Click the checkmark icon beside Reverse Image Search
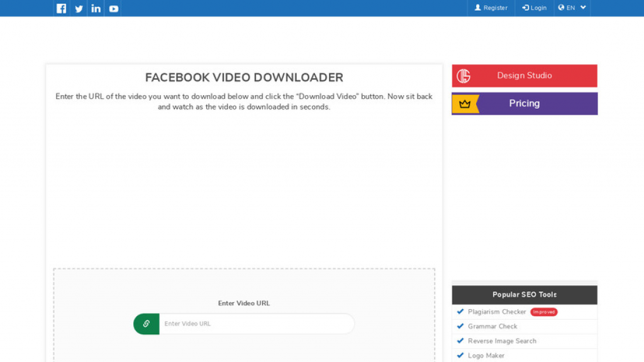Viewport: 644px width, 362px height. pos(460,341)
